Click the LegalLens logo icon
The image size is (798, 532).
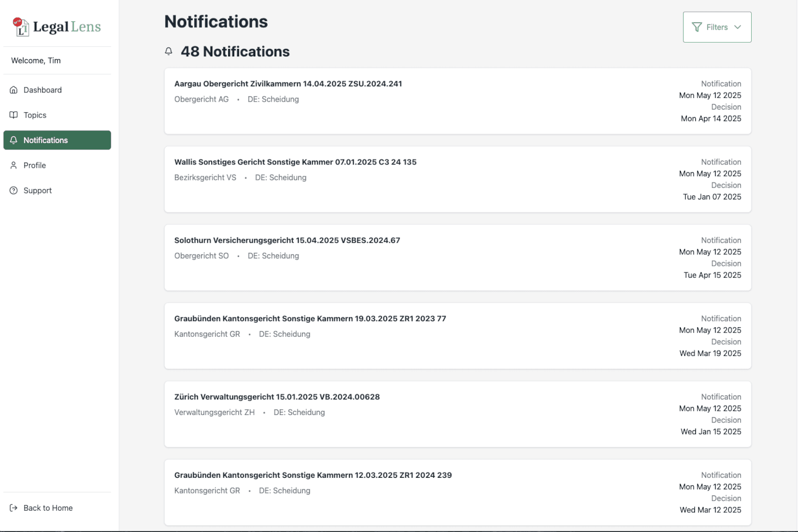[x=21, y=27]
